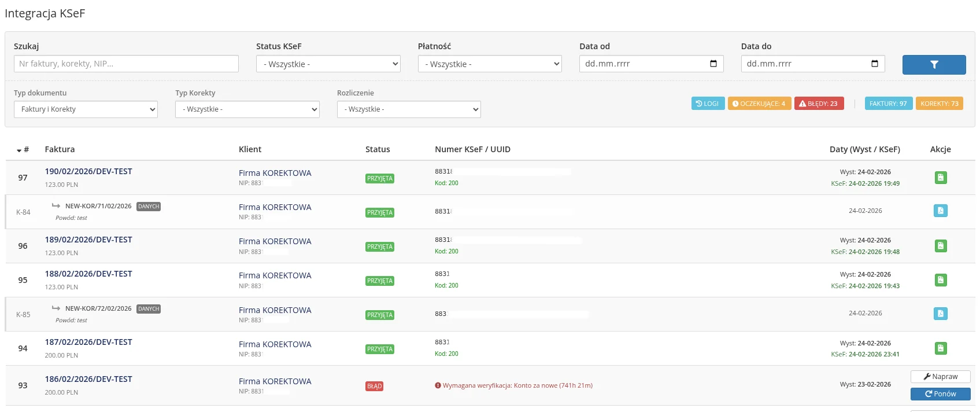This screenshot has height=412, width=980.
Task: Open blue document icon for correction NEW-KOR/71/02/2026
Action: tap(940, 211)
